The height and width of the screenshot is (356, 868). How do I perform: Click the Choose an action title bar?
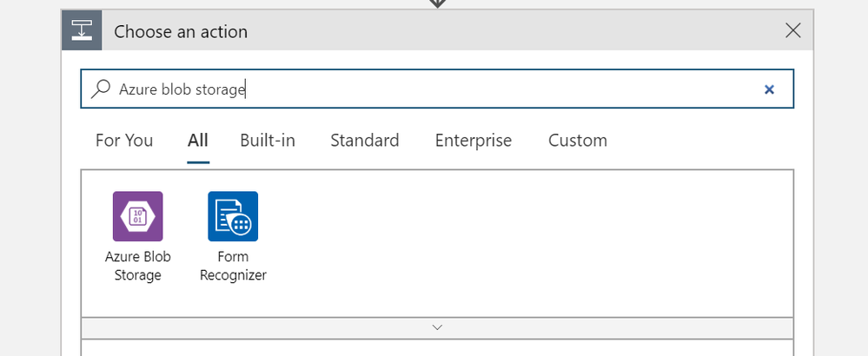point(437,30)
